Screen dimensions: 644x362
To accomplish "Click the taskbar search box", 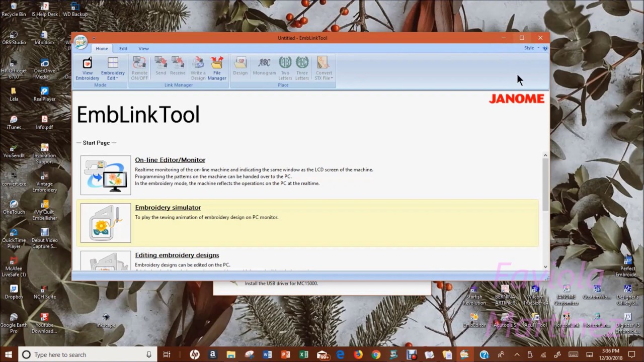I will (x=88, y=354).
